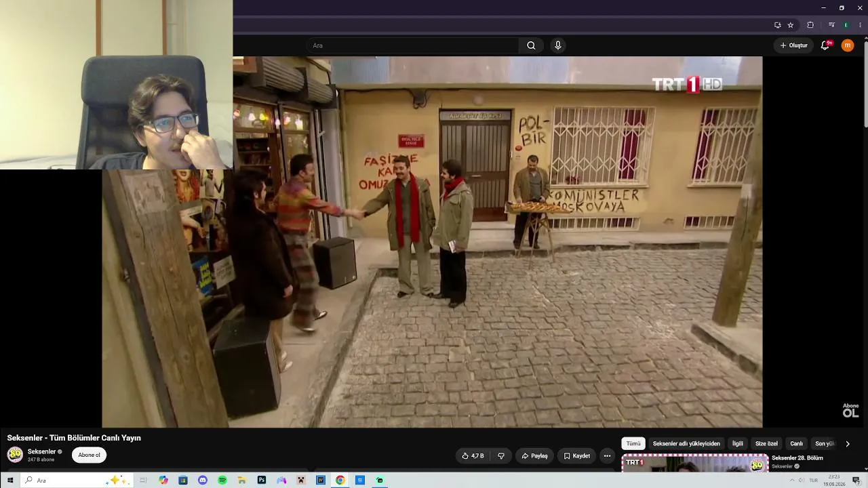This screenshot has width=868, height=488.
Task: Click the Kaydet save button
Action: 576,456
